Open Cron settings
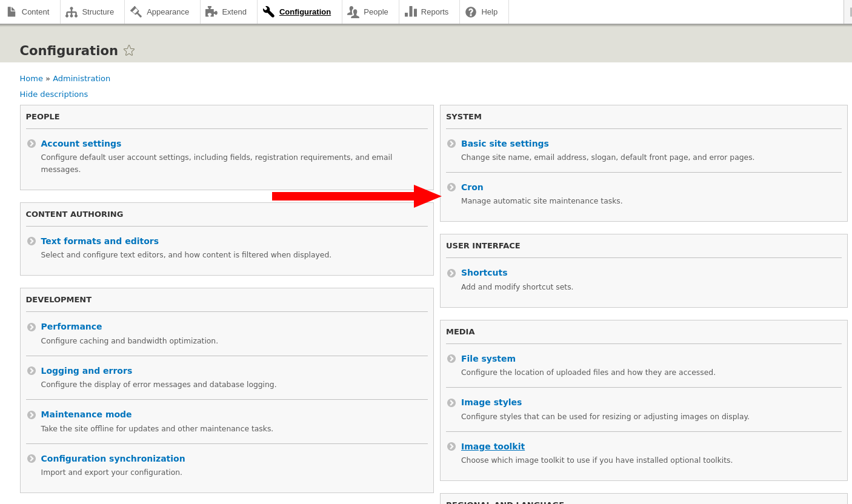Image resolution: width=852 pixels, height=504 pixels. pos(472,187)
